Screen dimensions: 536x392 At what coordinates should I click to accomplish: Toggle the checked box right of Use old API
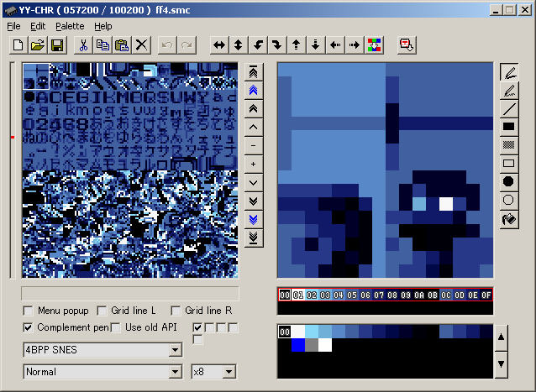(x=197, y=328)
